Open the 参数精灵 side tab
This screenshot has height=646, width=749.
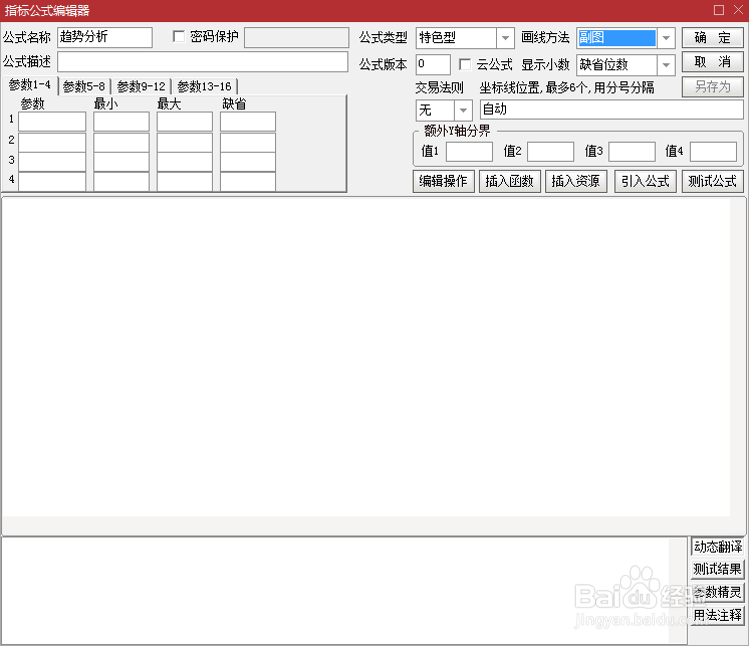coord(717,592)
